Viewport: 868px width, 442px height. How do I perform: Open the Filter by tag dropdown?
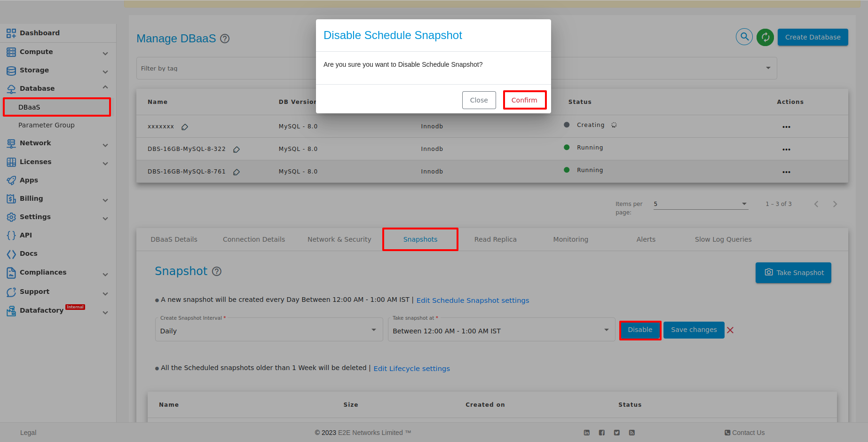click(457, 68)
